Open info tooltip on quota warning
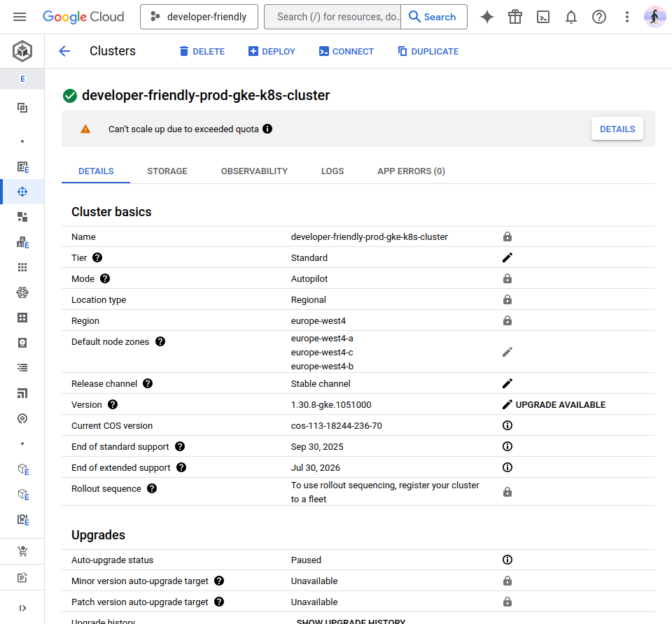The height and width of the screenshot is (624, 672). [x=267, y=129]
